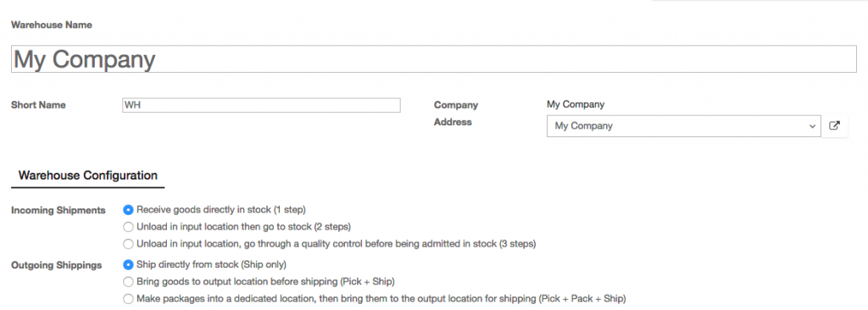Focus the Short Name field containing WH

coord(261,105)
